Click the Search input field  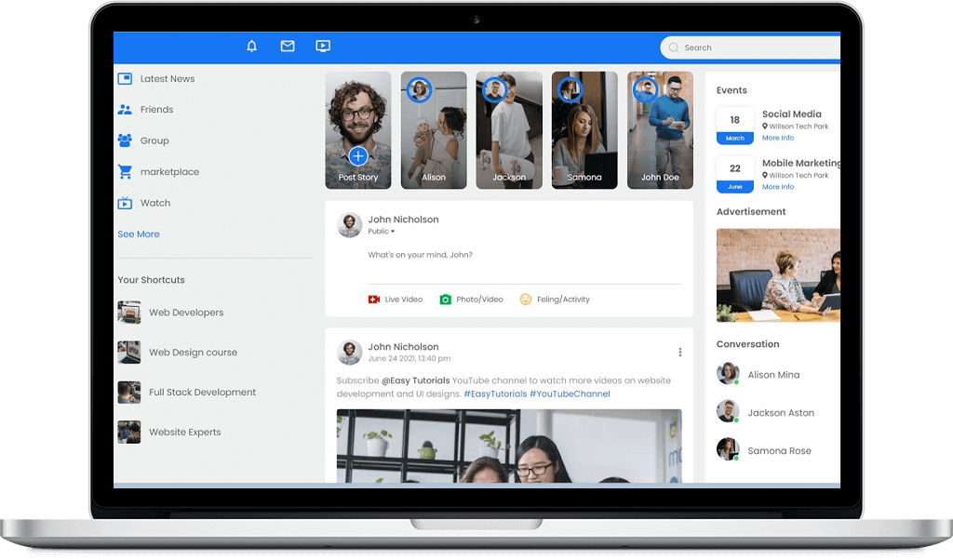(x=754, y=47)
